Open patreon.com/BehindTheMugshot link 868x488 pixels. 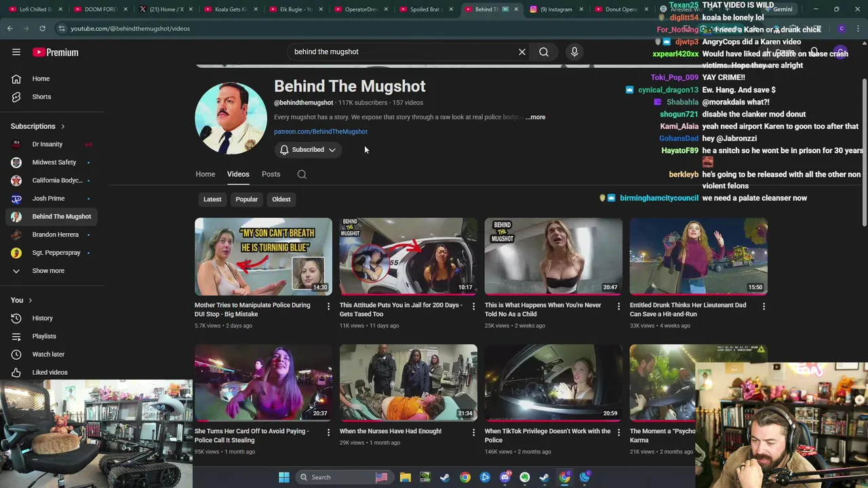(321, 131)
